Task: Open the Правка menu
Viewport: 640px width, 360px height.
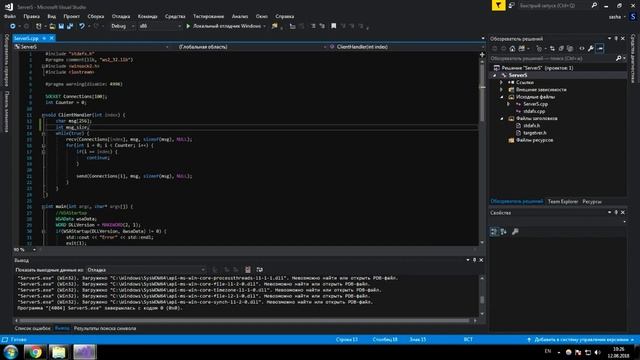Action: tap(31, 16)
